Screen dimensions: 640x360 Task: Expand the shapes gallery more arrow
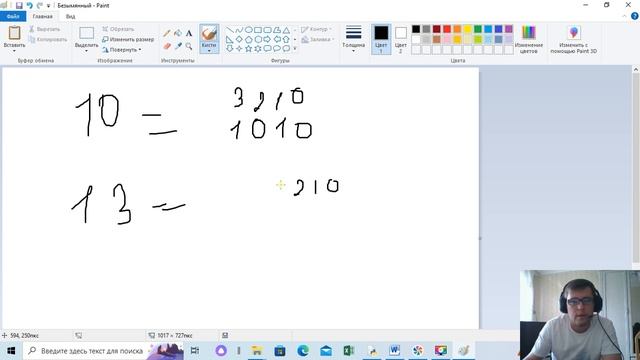tap(295, 49)
